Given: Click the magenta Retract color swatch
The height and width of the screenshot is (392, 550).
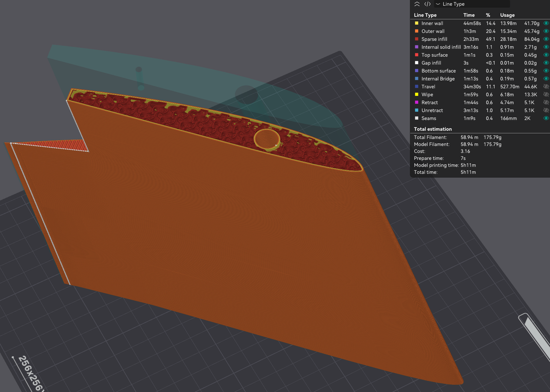Looking at the screenshot, I should pyautogui.click(x=416, y=102).
